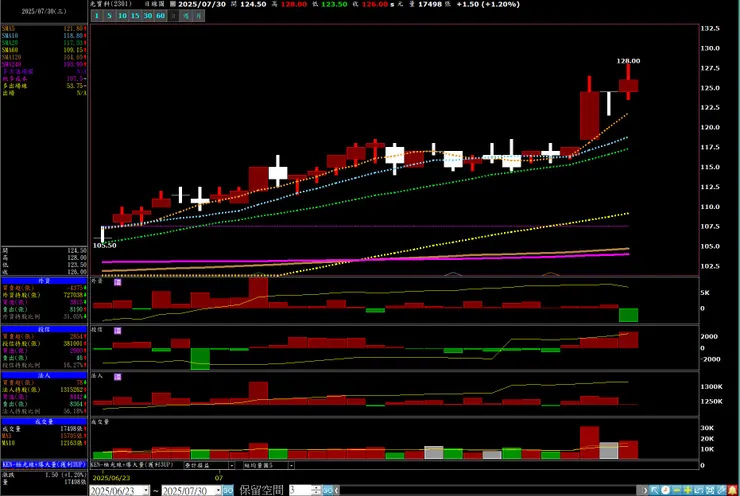
Task: Select the 30-minute chart interval
Action: tap(148, 16)
